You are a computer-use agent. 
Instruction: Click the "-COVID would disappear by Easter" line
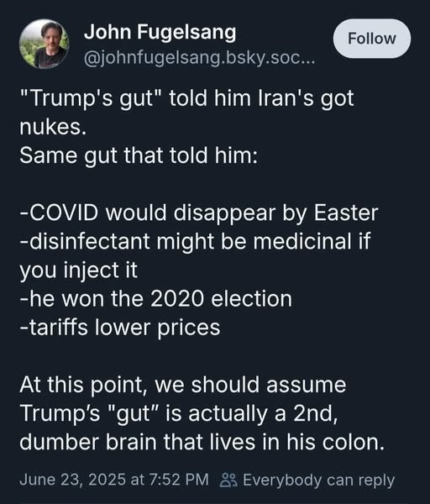coord(199,213)
